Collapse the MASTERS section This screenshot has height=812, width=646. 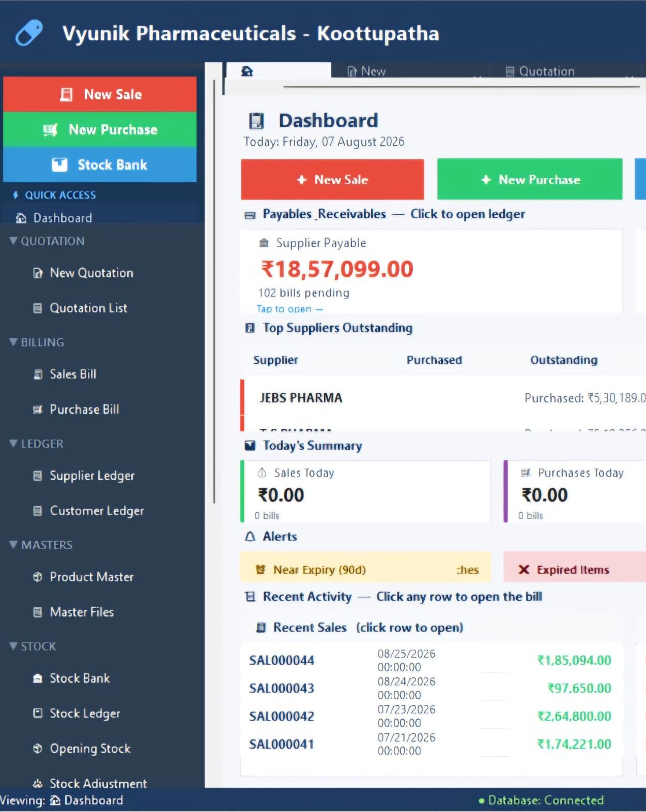point(41,545)
